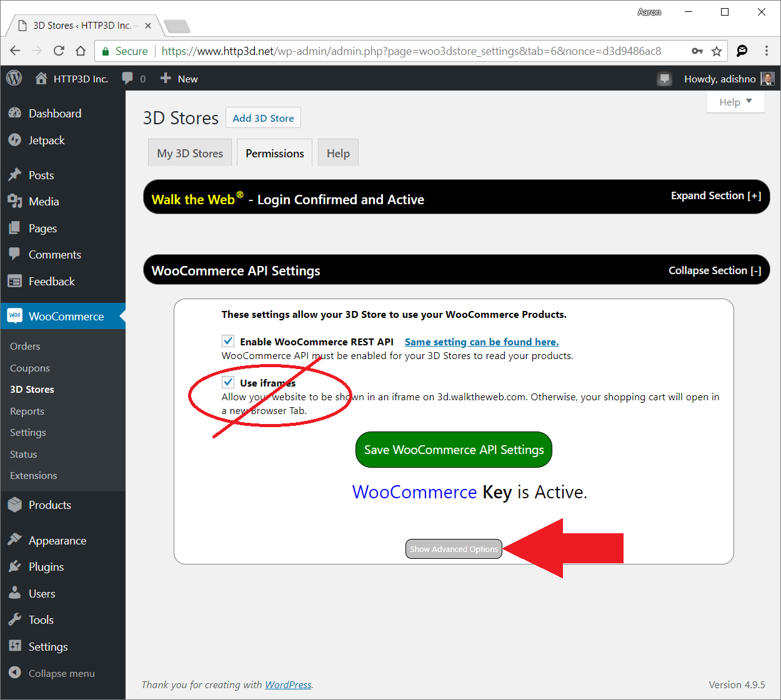Open Appearance in the sidebar
This screenshot has width=781, height=700.
click(62, 540)
